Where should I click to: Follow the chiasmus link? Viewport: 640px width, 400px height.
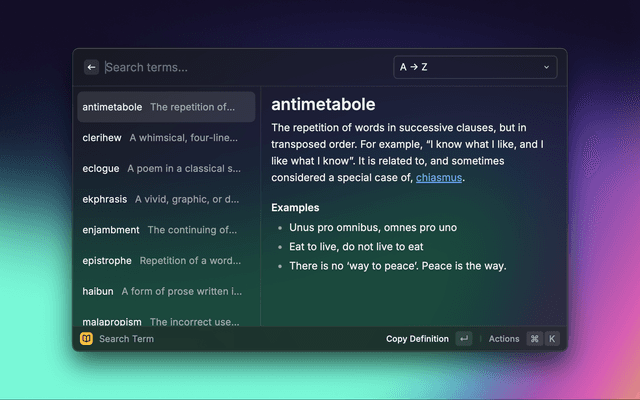click(x=439, y=177)
